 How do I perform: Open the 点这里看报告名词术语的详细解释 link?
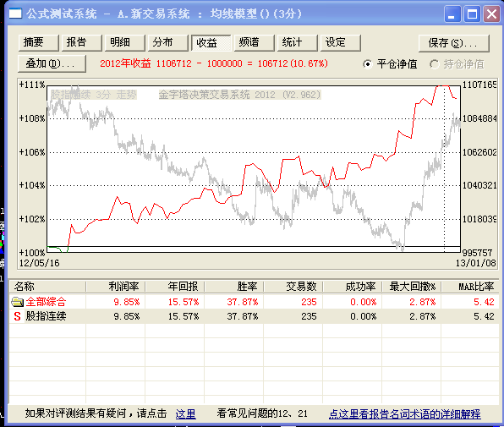click(x=405, y=413)
